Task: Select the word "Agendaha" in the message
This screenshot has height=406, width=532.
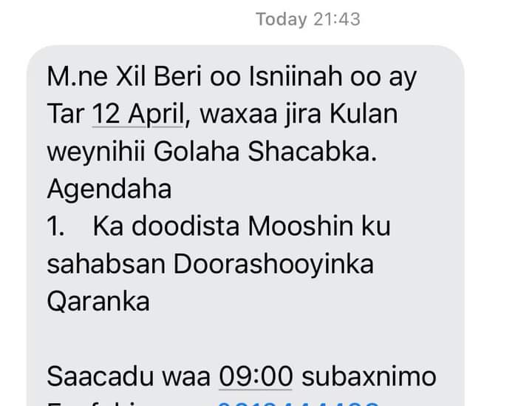Action: tap(109, 190)
